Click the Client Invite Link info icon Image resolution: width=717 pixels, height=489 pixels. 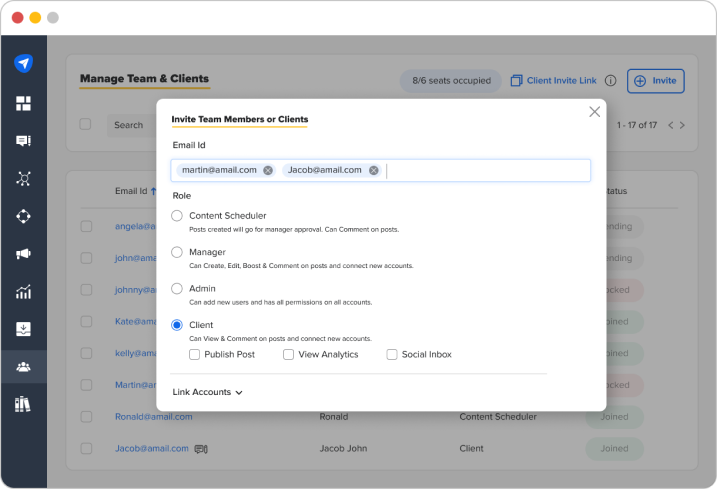[610, 81]
